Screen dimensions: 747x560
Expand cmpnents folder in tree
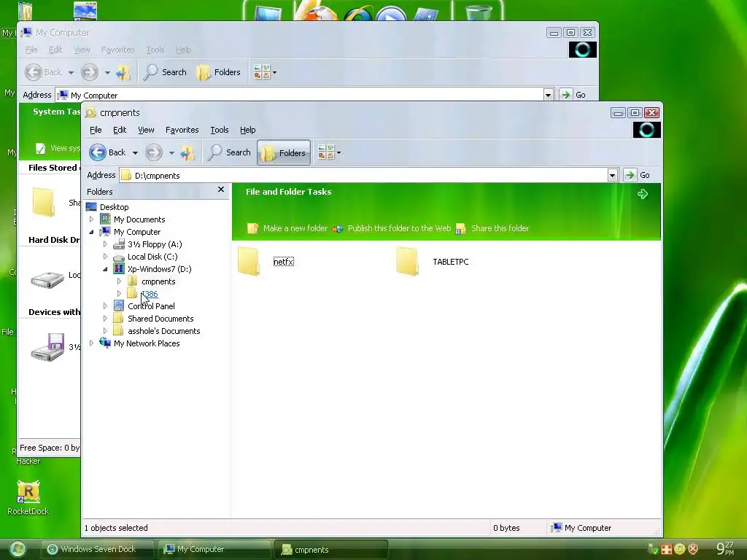119,281
